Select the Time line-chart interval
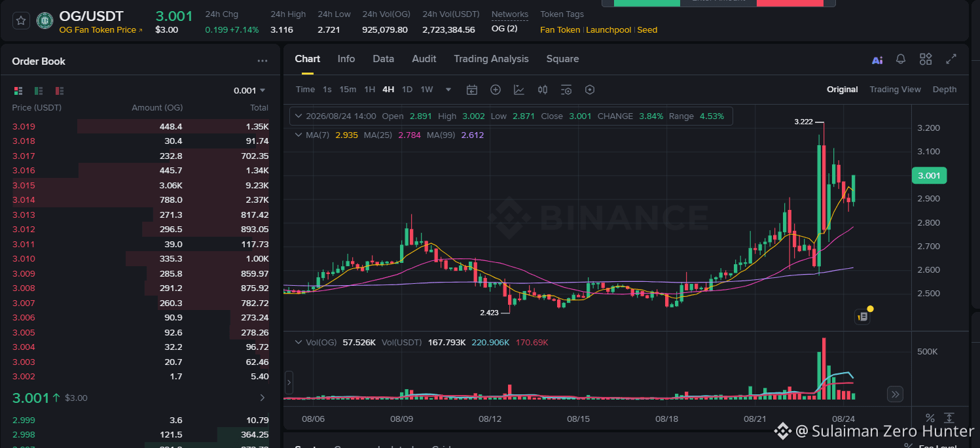The image size is (980, 448). (305, 90)
